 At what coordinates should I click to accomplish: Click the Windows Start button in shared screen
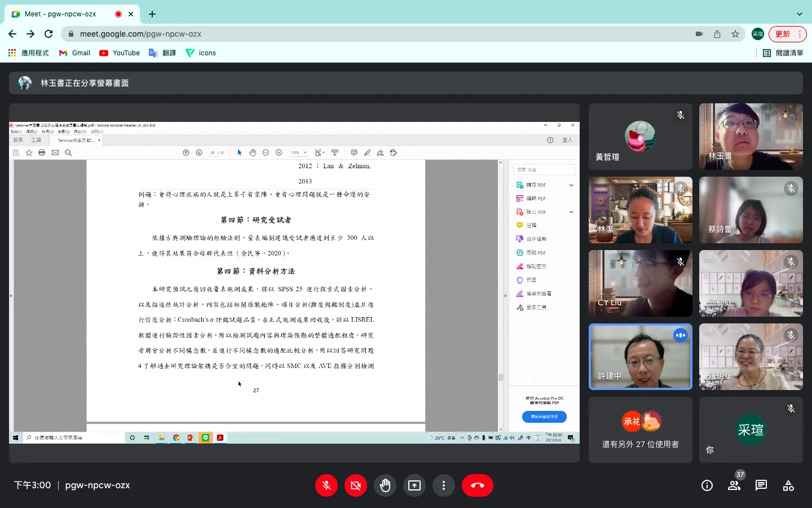click(x=15, y=437)
